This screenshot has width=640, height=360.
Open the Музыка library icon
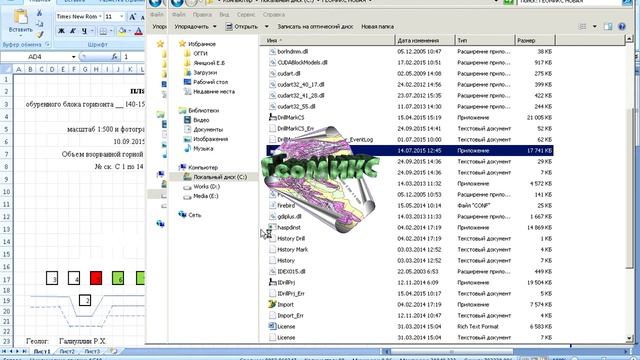click(187, 149)
